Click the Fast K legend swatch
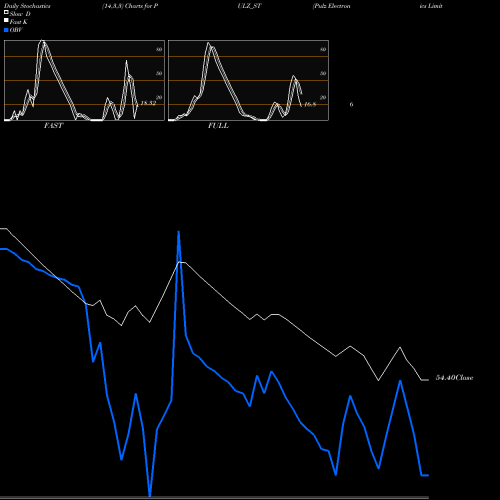Image resolution: width=500 pixels, height=500 pixels. click(6, 20)
